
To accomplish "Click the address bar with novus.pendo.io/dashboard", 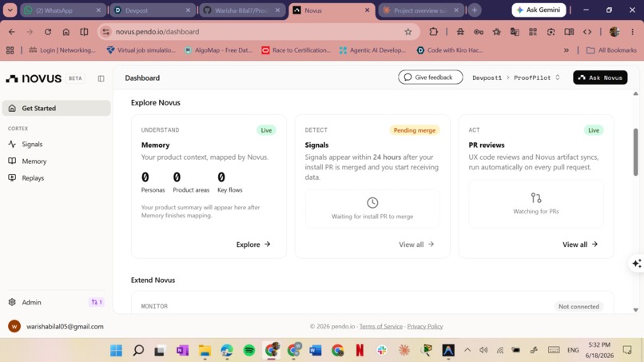I will pyautogui.click(x=259, y=32).
